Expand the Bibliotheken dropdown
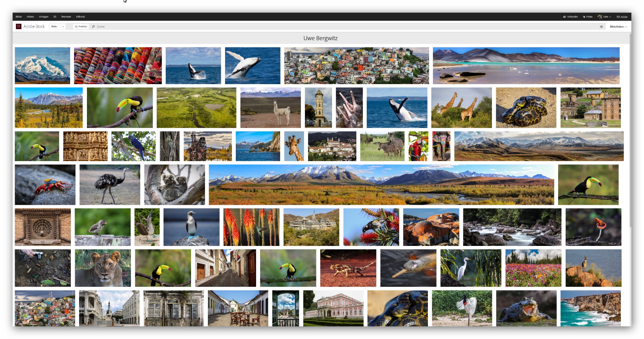Viewport: 644px width, 339px height. 618,26
